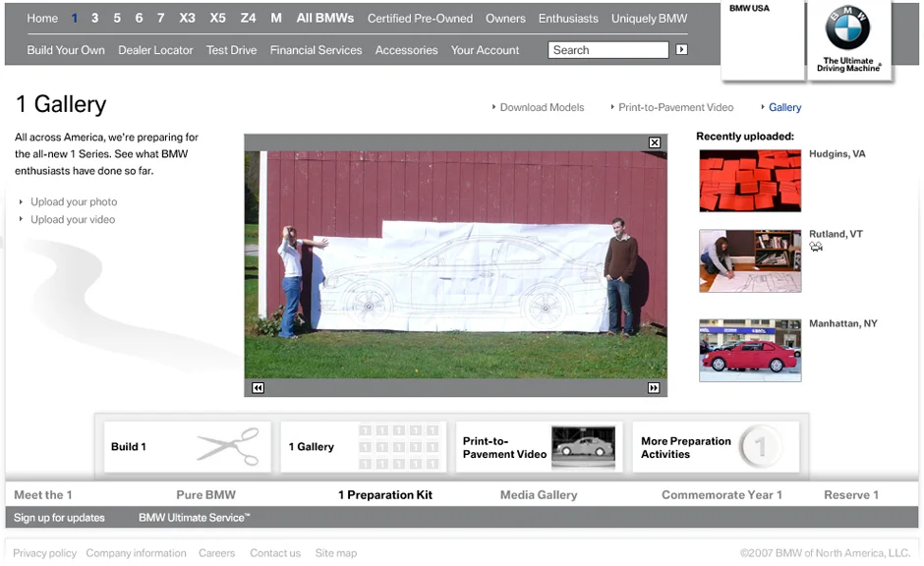The image size is (924, 566).
Task: Select the 1 Series nav item
Action: click(75, 19)
